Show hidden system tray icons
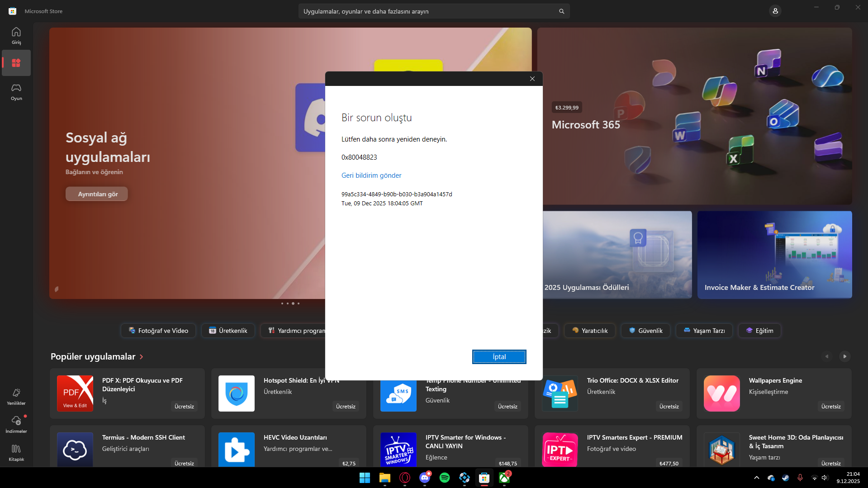 756,478
